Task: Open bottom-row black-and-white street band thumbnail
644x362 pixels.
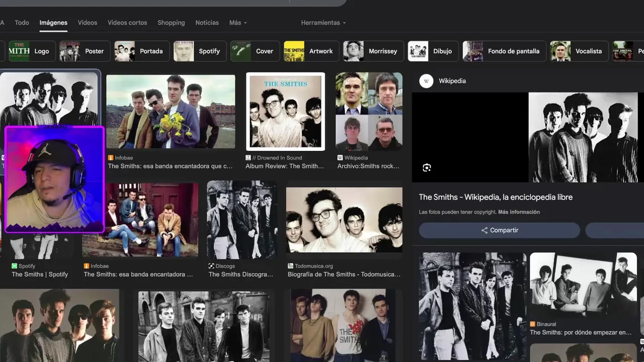Action: [x=204, y=326]
